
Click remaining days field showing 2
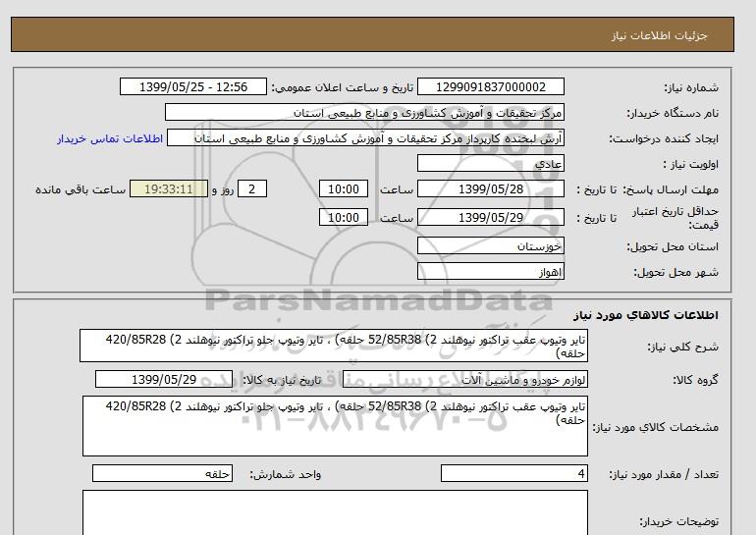click(252, 188)
